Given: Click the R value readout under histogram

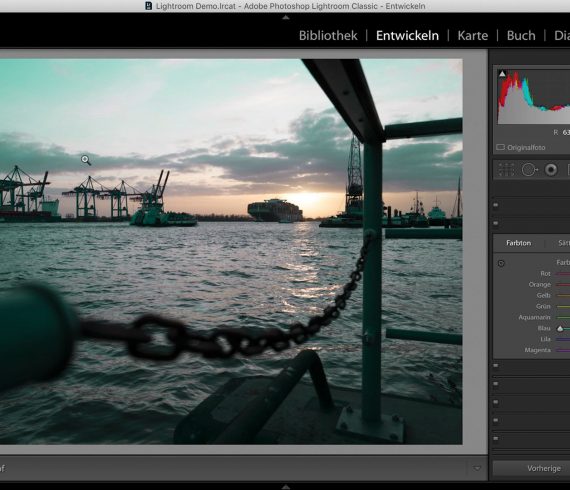Looking at the screenshot, I should click(x=562, y=132).
